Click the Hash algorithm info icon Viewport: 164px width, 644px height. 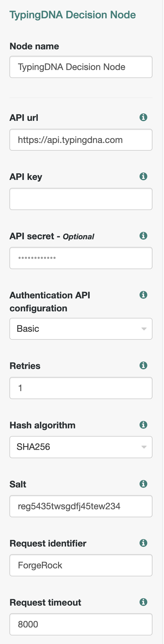click(x=143, y=425)
